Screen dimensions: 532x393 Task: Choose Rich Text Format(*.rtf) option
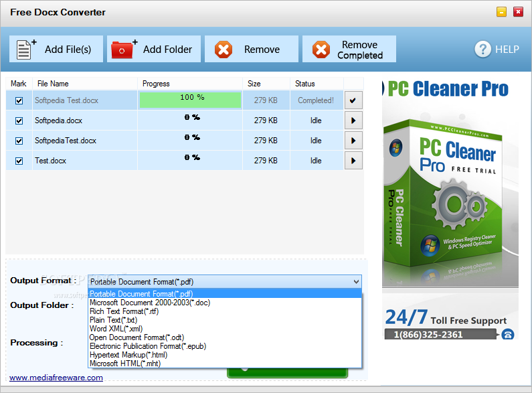click(x=225, y=311)
